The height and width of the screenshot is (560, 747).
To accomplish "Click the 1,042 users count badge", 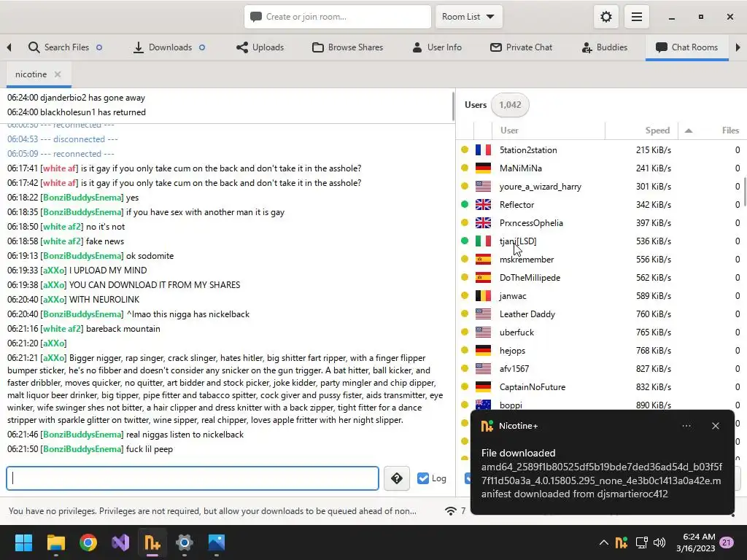I will 510,105.
